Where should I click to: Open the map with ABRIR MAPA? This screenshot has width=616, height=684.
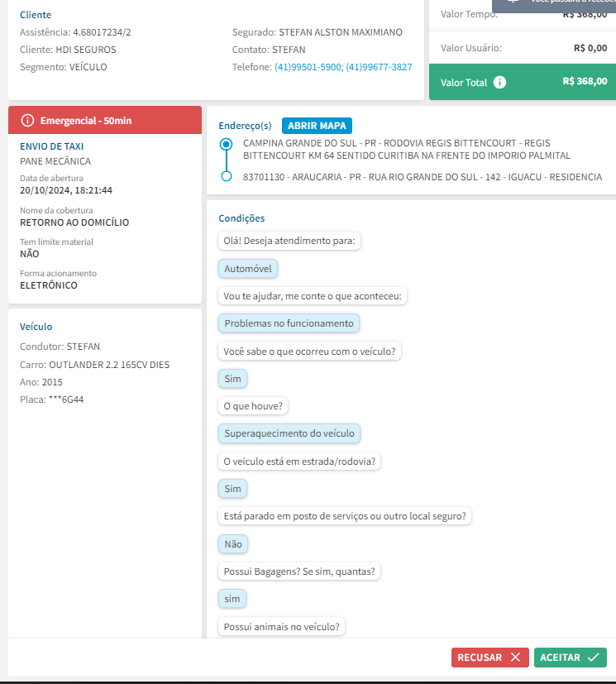(318, 126)
